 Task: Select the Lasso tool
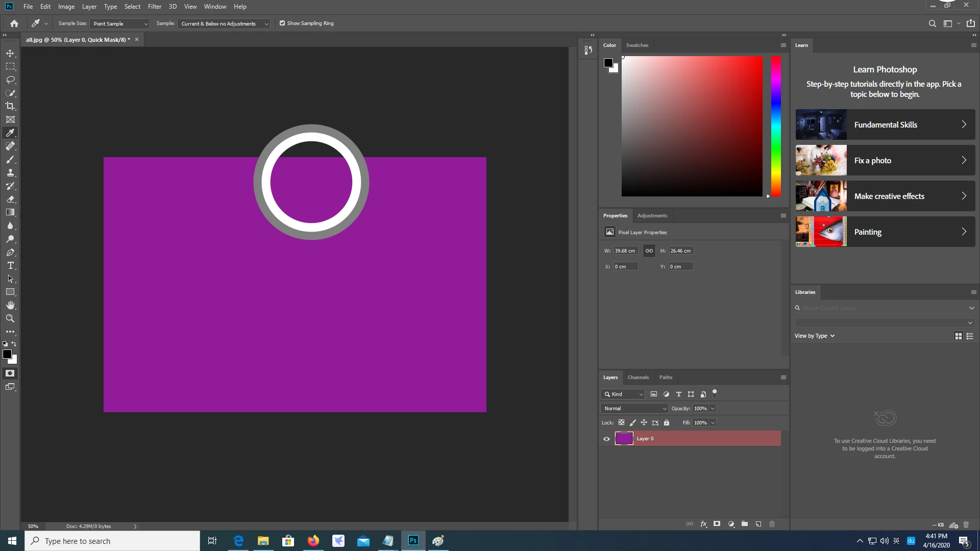point(10,80)
